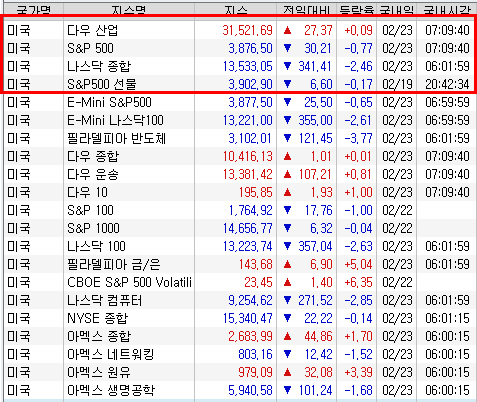477x402 pixels.
Task: Click the change rate +6.35 cell
Action: [359, 282]
